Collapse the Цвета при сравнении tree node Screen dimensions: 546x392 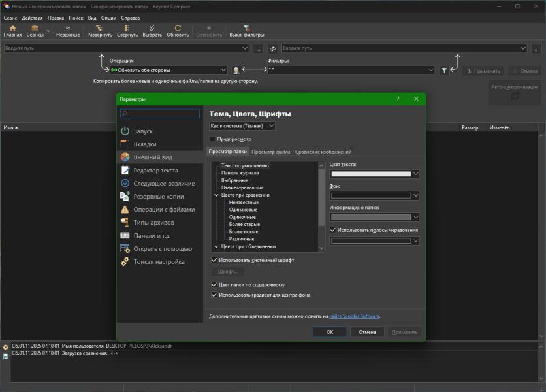click(216, 195)
